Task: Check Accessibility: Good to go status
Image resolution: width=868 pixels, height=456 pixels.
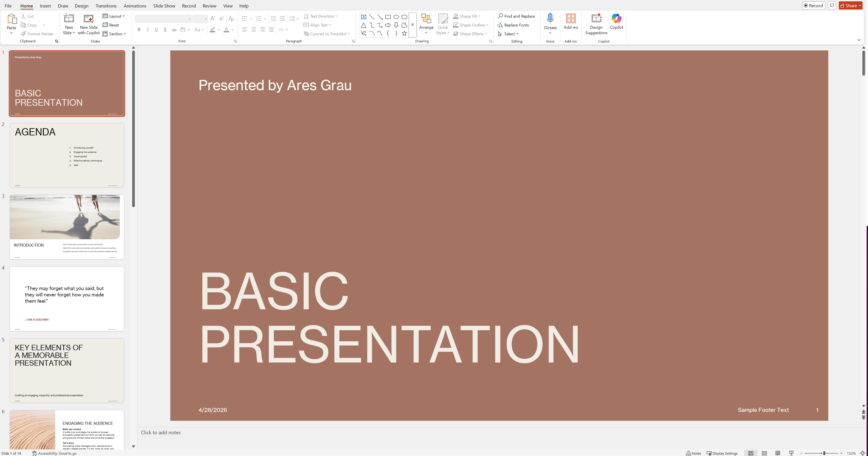Action: pyautogui.click(x=54, y=453)
